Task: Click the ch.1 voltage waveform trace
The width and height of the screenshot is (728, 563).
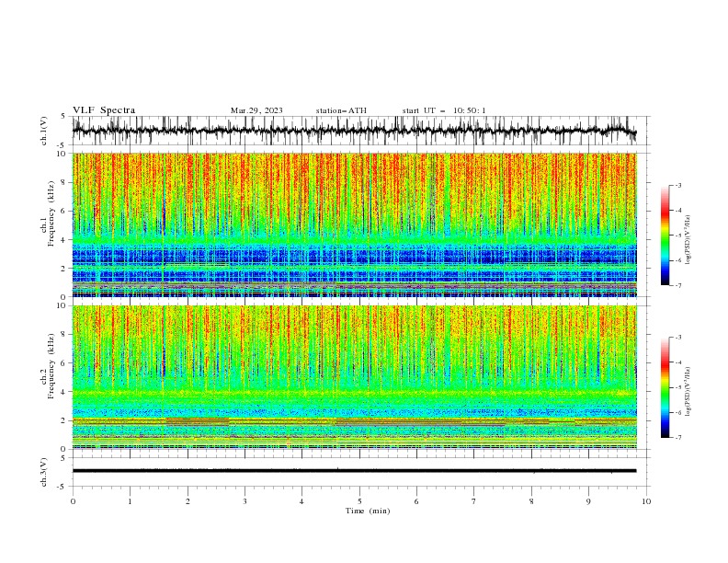Action: click(x=354, y=131)
